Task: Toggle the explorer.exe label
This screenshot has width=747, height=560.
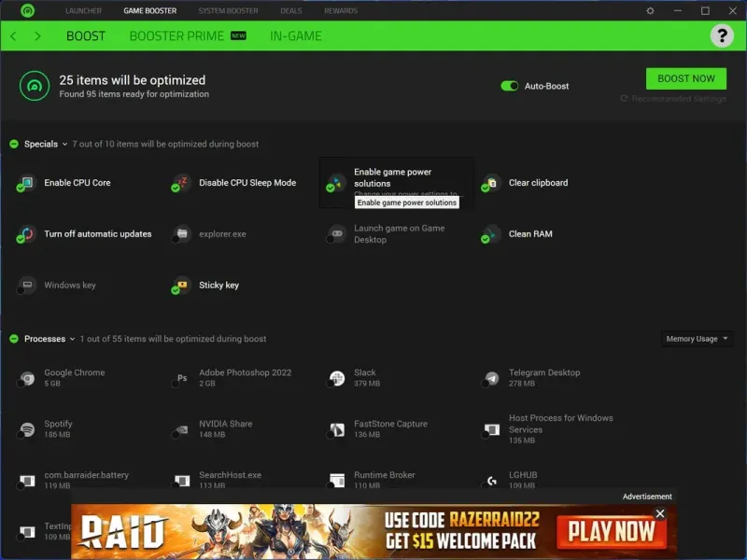Action: [x=222, y=234]
